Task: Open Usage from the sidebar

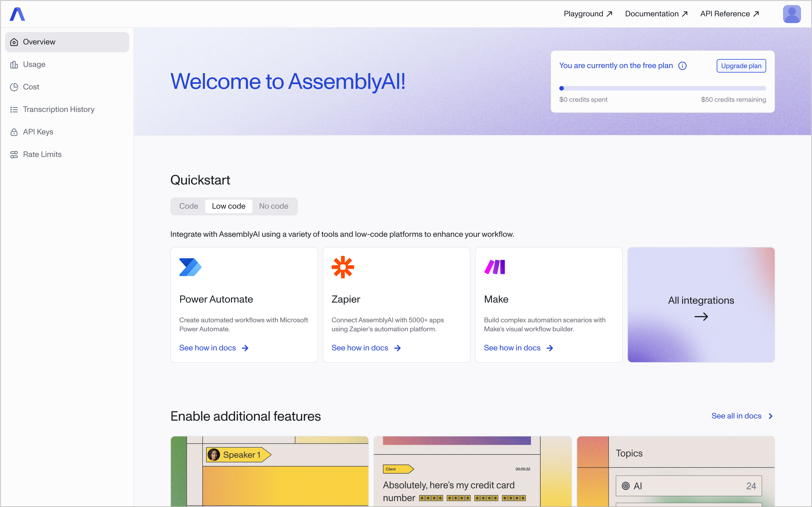Action: (34, 64)
